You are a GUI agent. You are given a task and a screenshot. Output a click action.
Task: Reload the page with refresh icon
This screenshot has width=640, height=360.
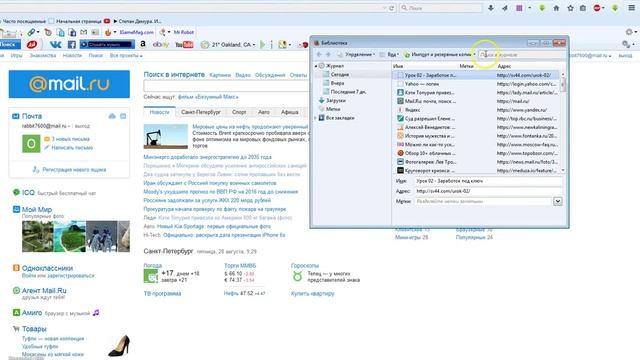(391, 8)
